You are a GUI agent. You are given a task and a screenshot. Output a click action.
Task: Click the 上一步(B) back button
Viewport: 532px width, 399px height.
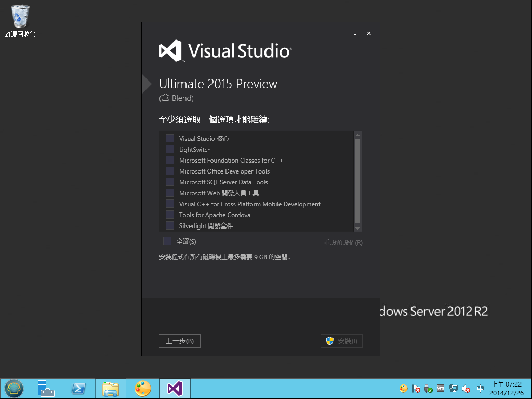click(x=180, y=341)
